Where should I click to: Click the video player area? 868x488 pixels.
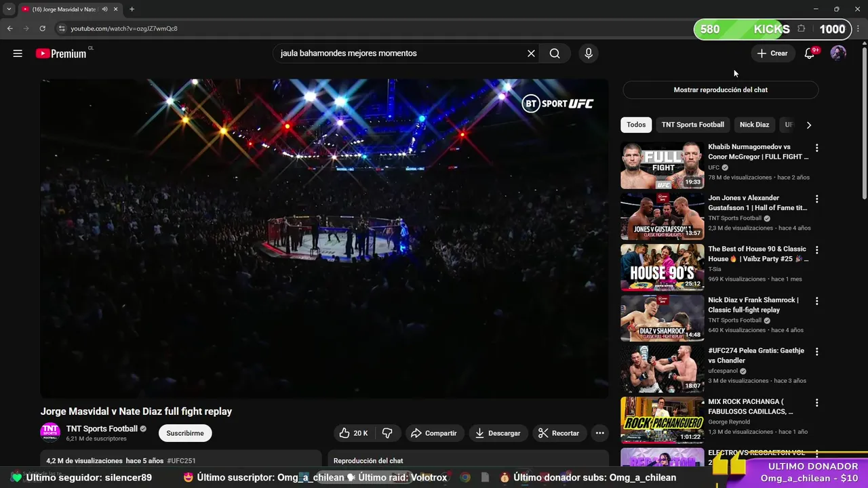tap(324, 238)
